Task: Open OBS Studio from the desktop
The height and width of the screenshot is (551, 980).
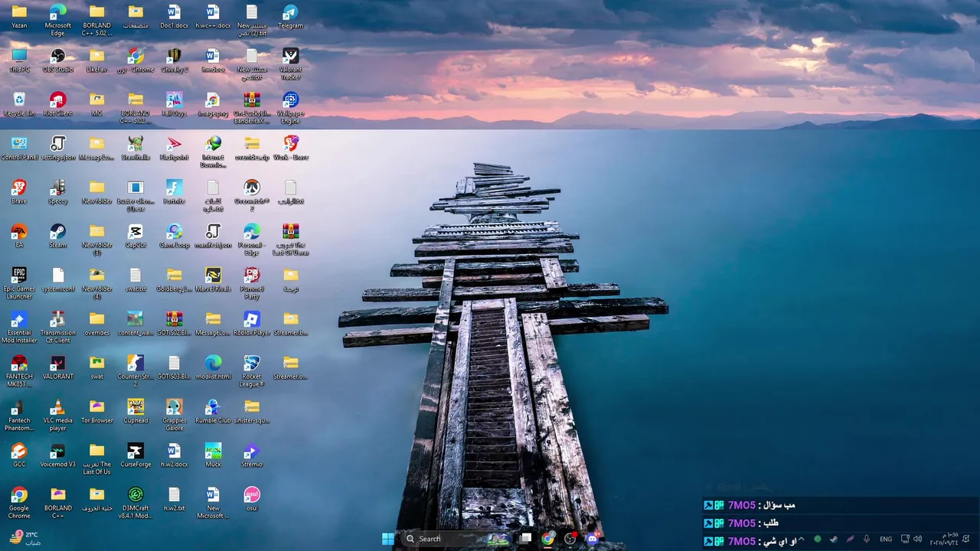Action: point(57,60)
